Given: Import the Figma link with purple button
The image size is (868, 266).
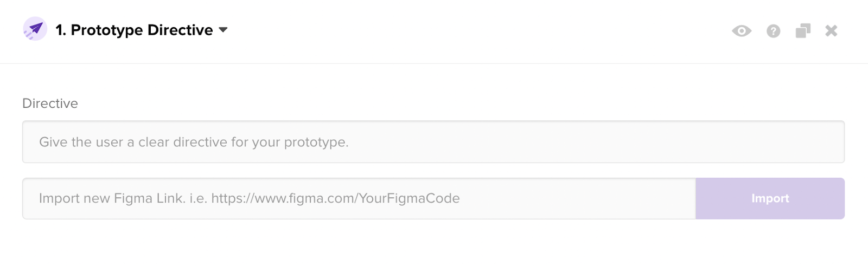Looking at the screenshot, I should tap(770, 198).
